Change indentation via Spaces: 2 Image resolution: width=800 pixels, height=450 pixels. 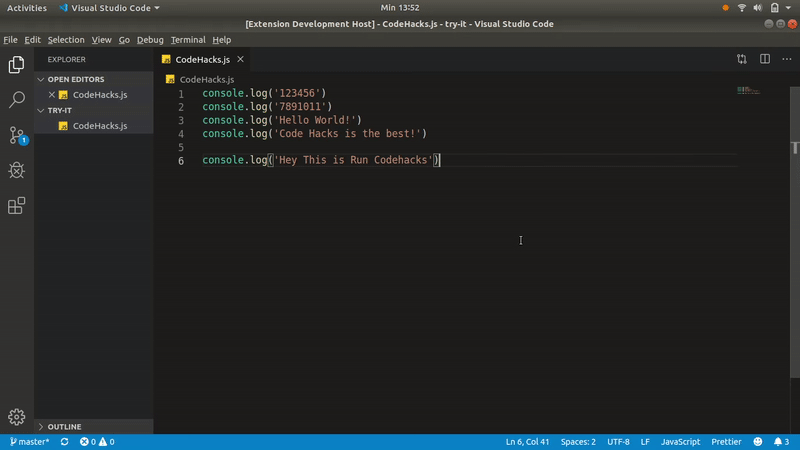coord(578,442)
